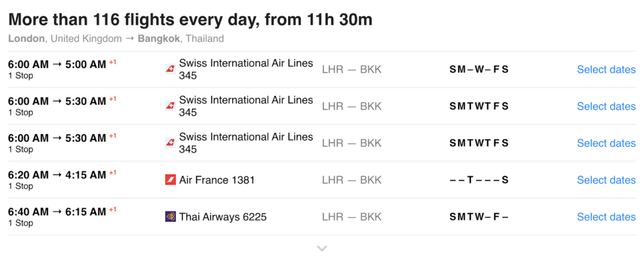
Task: Click the Bangkok destination city text
Action: pos(158,38)
